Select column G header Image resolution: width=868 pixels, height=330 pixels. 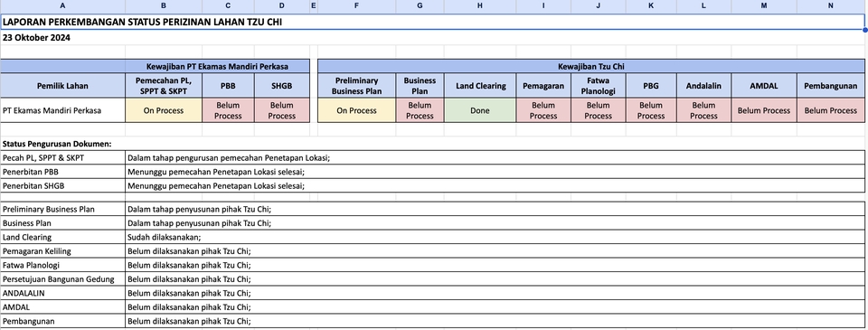pos(420,6)
